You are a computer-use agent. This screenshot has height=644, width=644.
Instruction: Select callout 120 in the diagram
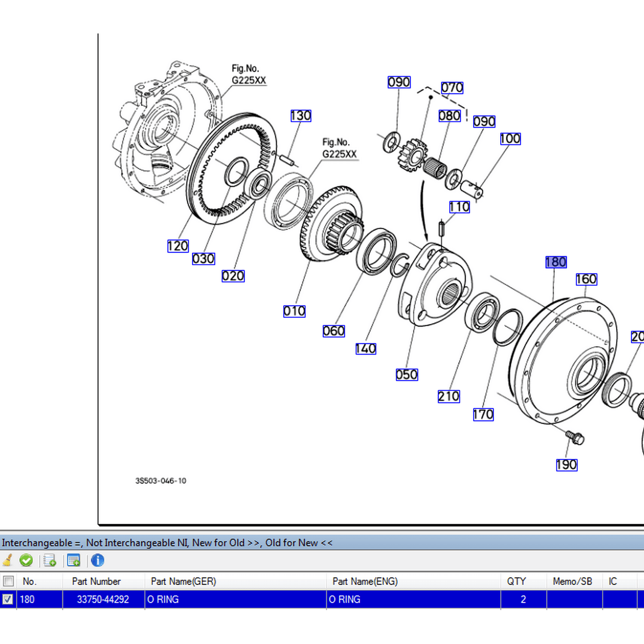(x=178, y=246)
